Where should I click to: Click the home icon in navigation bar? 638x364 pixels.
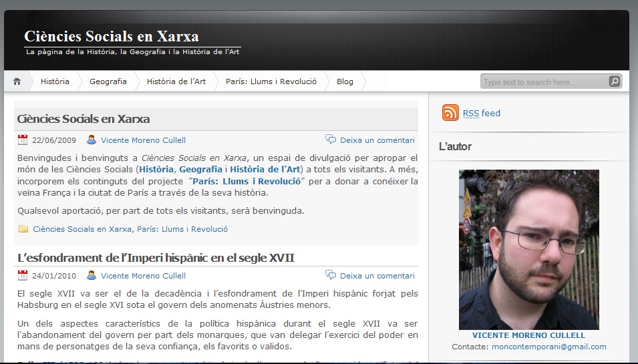click(x=17, y=81)
